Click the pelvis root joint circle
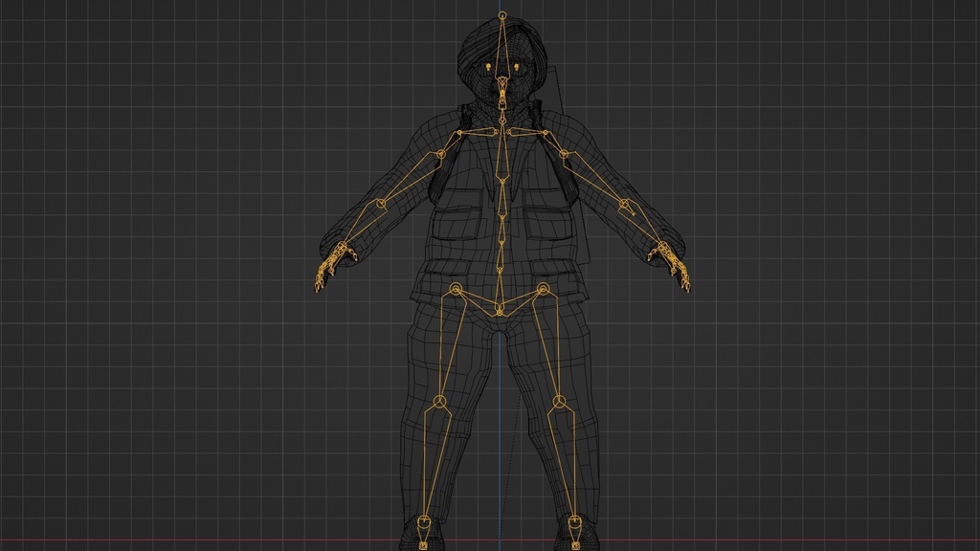This screenshot has height=551, width=980. (500, 311)
